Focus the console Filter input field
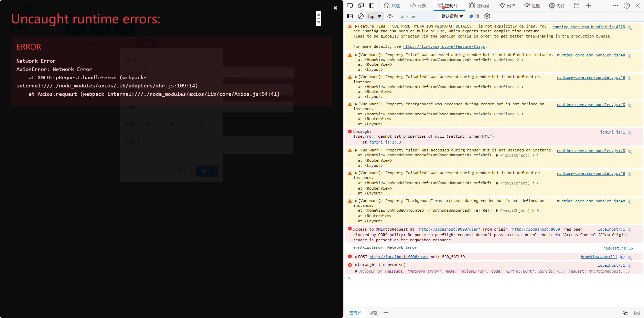 (418, 16)
